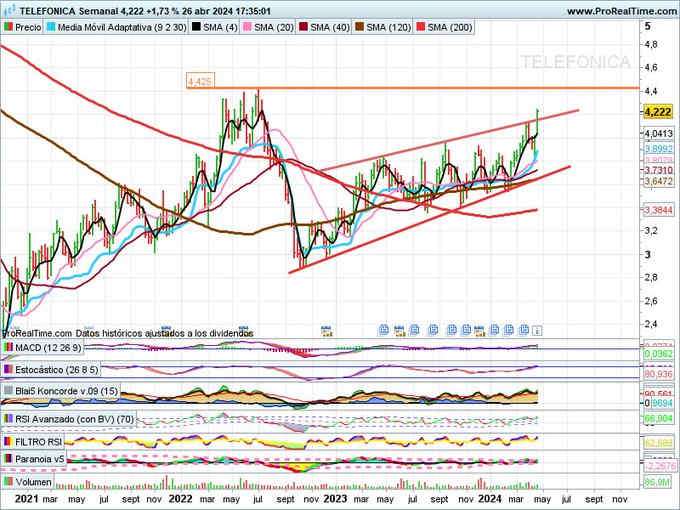Viewport: 680px width, 510px height.
Task: Click the yellow 4,222 current price tag
Action: (x=658, y=112)
